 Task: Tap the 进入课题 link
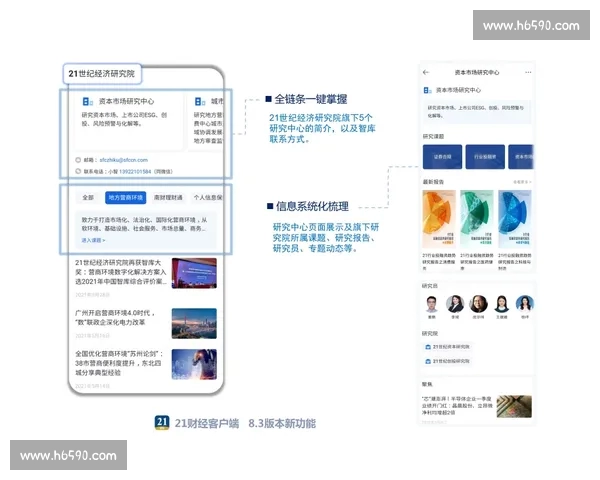point(93,240)
